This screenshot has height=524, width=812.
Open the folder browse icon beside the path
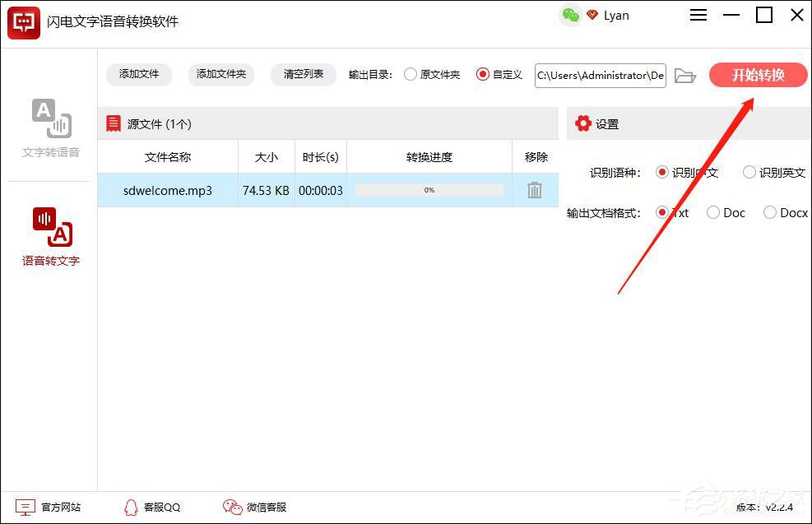(x=685, y=75)
